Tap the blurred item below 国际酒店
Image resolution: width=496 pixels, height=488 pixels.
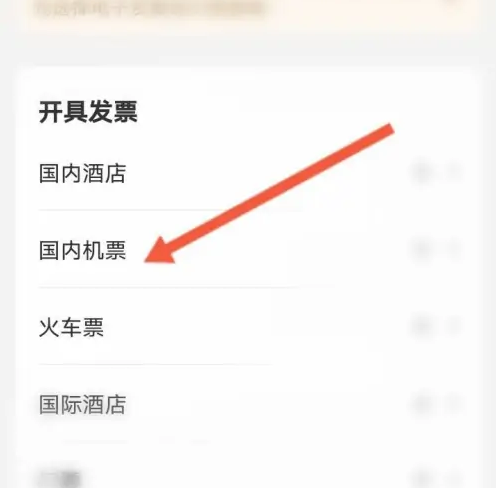coord(60,479)
